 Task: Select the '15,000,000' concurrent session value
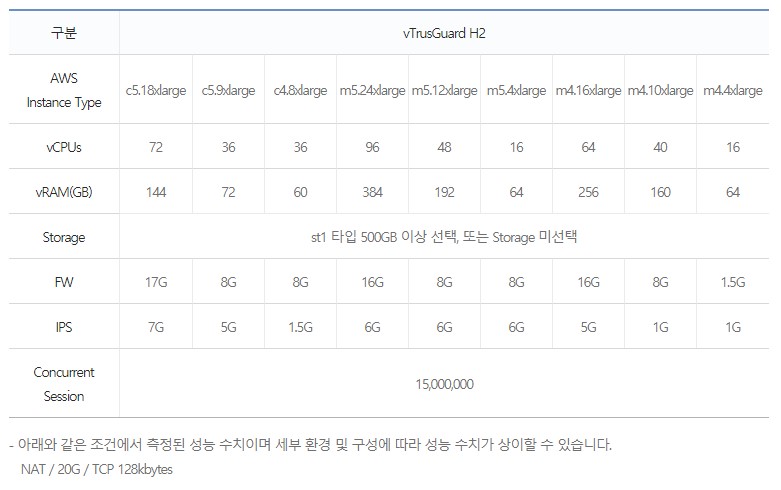click(x=444, y=384)
